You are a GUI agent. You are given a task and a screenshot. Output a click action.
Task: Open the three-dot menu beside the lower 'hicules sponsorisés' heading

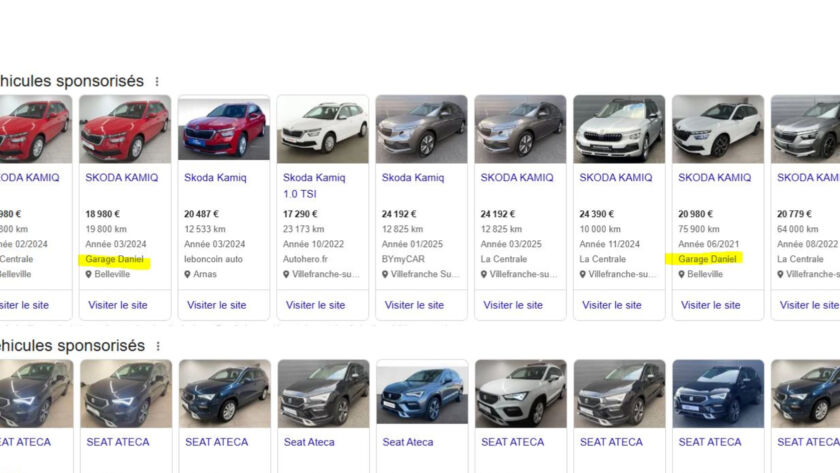click(x=158, y=346)
